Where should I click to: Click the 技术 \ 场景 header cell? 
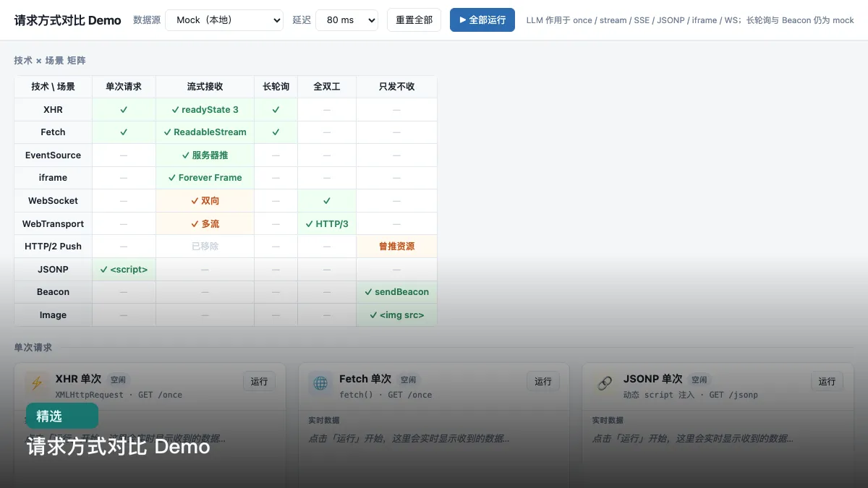[x=53, y=87]
